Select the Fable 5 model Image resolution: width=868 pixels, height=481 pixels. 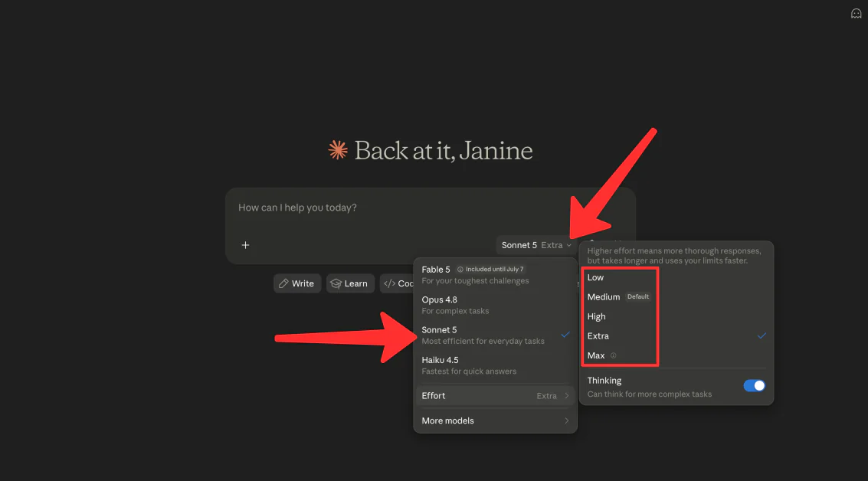[x=495, y=275]
